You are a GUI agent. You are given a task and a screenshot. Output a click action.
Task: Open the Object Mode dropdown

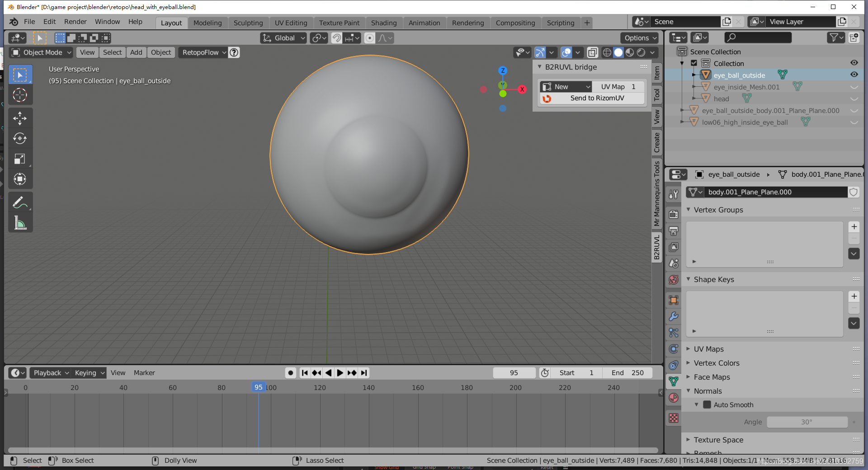(41, 52)
